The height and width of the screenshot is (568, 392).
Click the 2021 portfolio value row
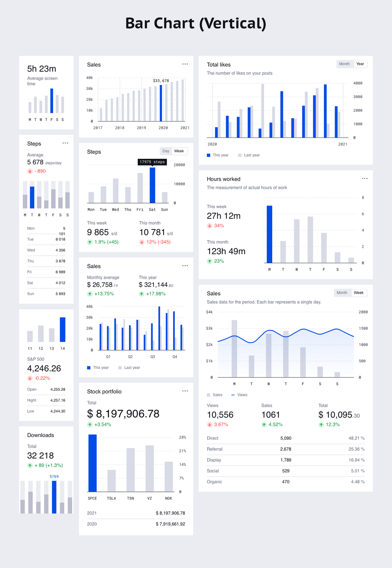136,513
